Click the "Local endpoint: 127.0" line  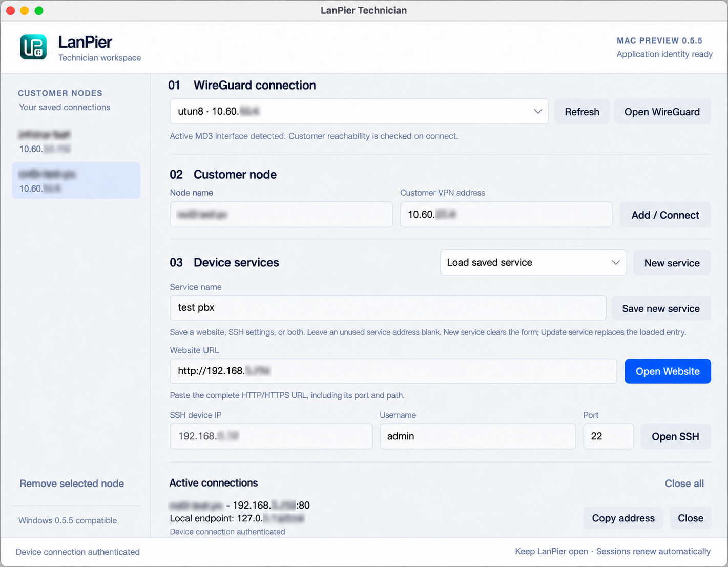click(237, 518)
